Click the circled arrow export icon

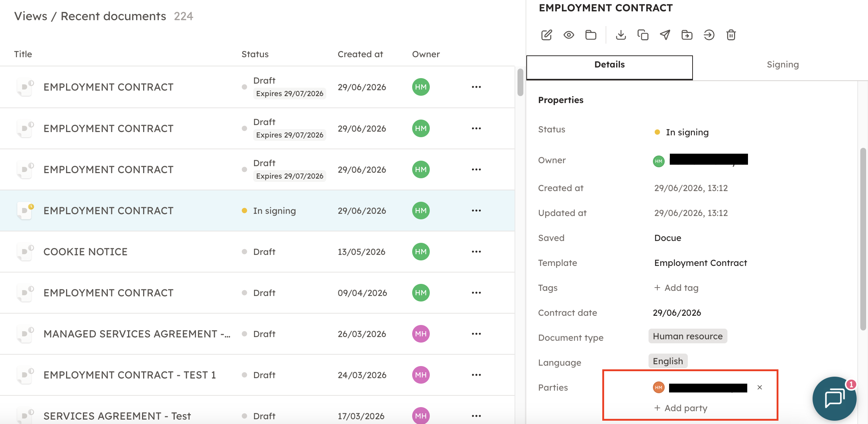pos(709,35)
